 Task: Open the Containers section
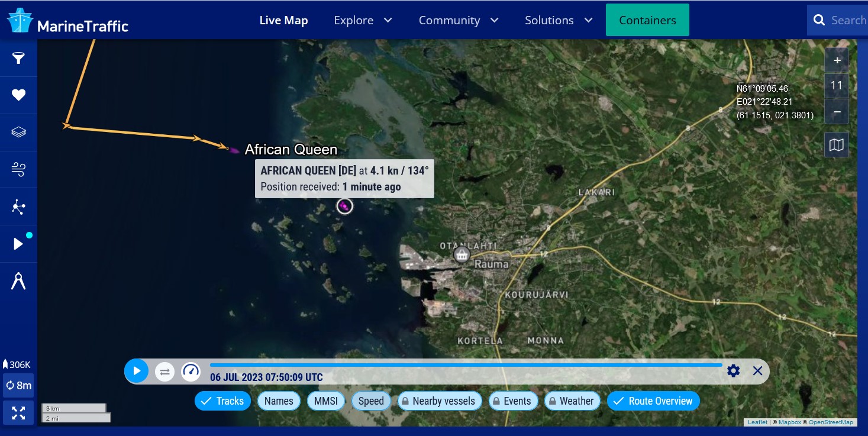[647, 20]
